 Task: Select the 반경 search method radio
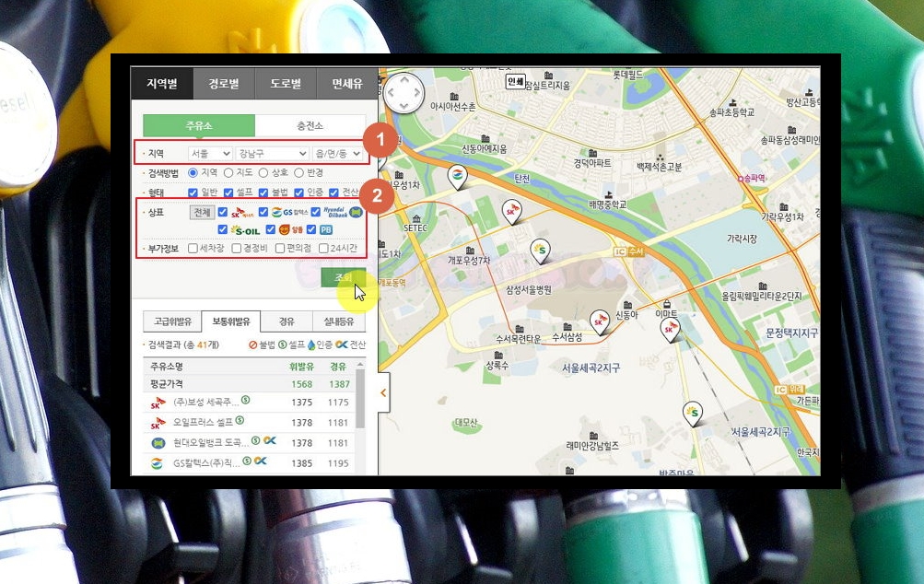coord(298,172)
